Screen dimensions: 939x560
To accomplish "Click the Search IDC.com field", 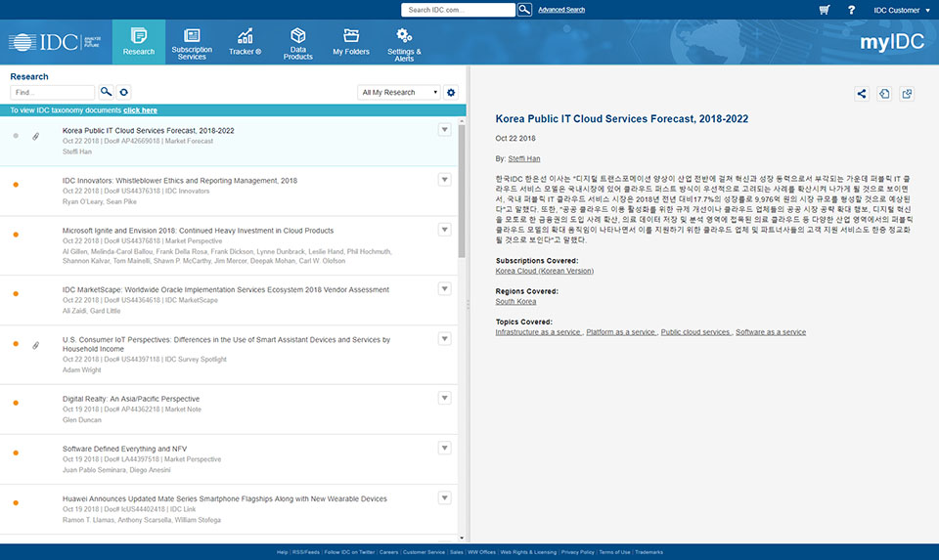I will tap(458, 10).
